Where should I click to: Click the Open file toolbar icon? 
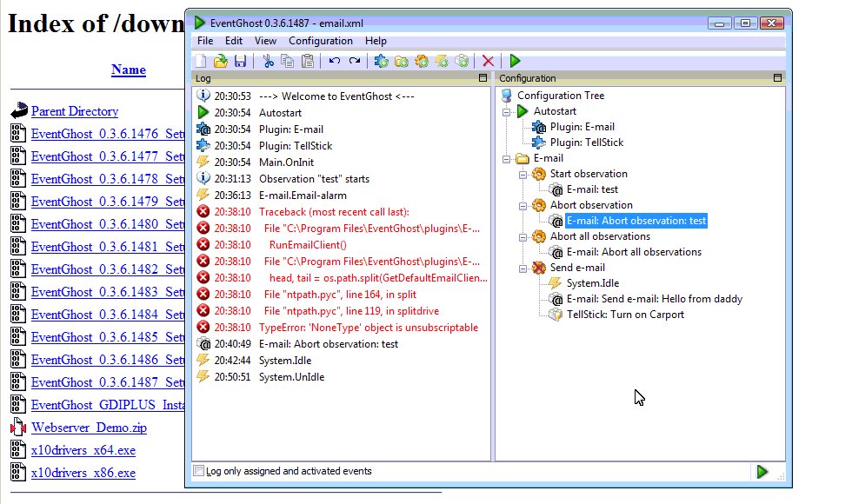221,61
